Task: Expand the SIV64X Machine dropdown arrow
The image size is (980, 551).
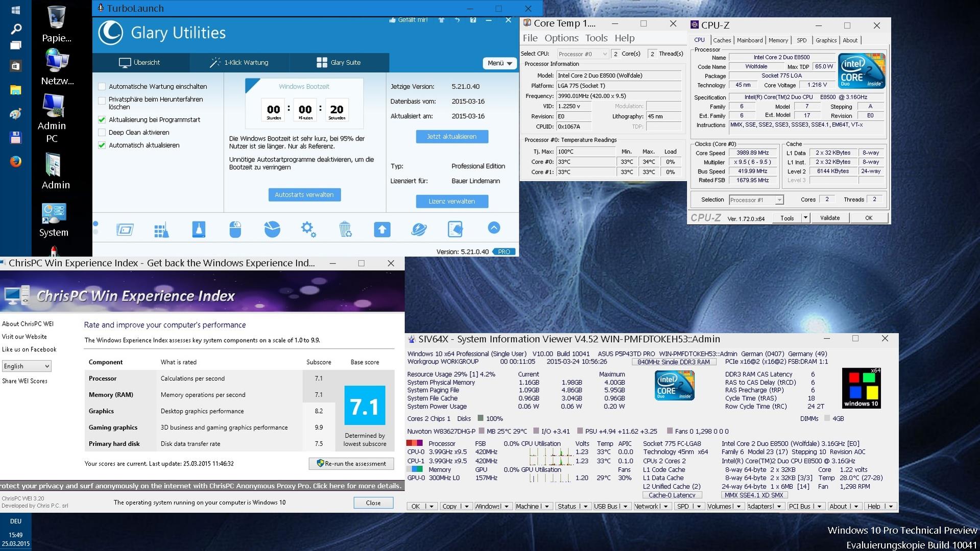Action: coord(547,507)
